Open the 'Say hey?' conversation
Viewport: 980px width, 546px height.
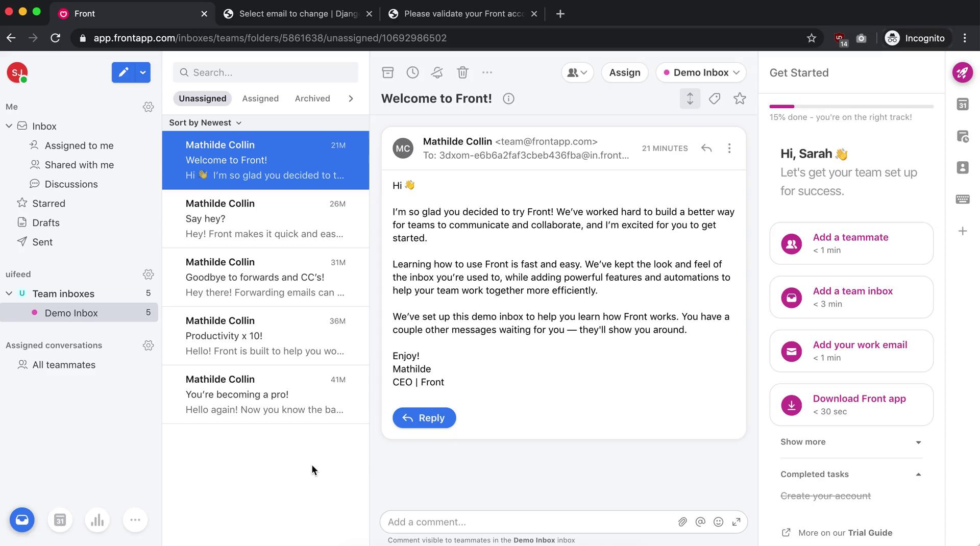click(265, 219)
